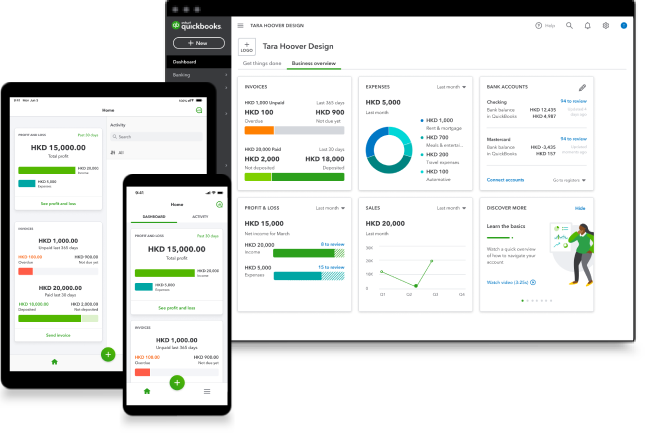
Task: Click the HKD 700 Meals legend entry
Action: click(442, 141)
